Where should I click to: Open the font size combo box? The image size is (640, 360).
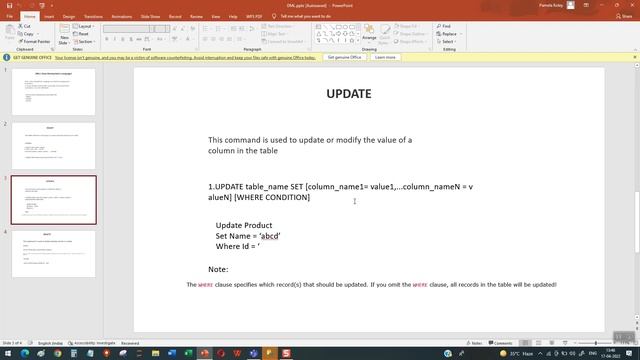point(162,29)
